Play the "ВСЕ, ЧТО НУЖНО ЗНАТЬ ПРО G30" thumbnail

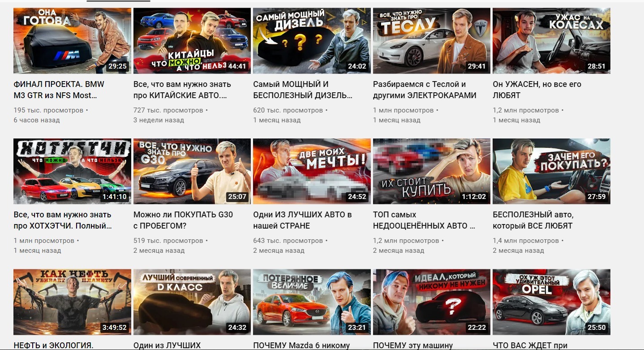click(x=192, y=171)
